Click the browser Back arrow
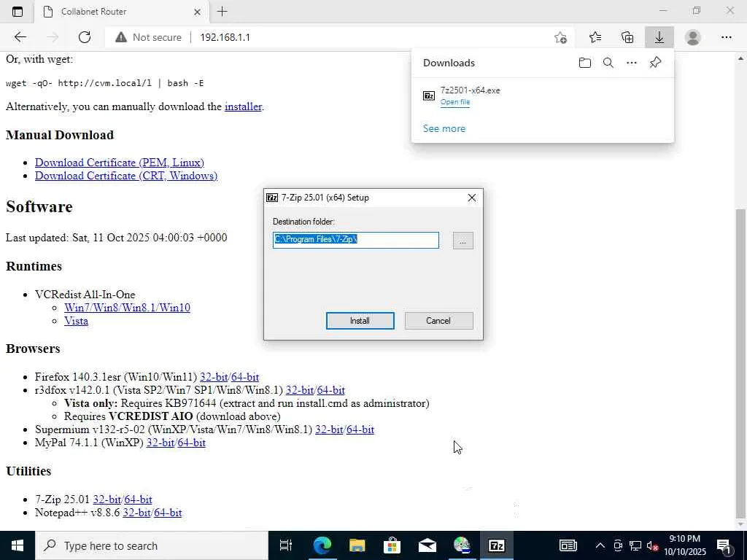Image resolution: width=747 pixels, height=560 pixels. pos(20,37)
